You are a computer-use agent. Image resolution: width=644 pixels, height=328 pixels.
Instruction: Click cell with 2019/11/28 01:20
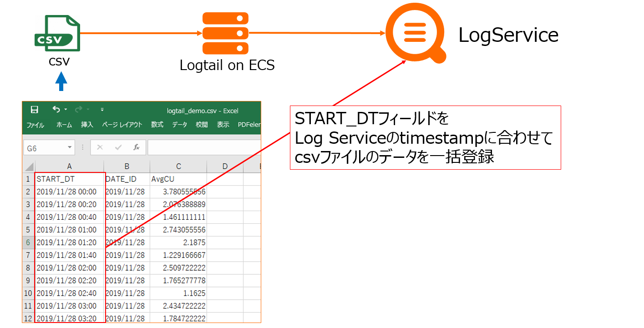pyautogui.click(x=70, y=243)
